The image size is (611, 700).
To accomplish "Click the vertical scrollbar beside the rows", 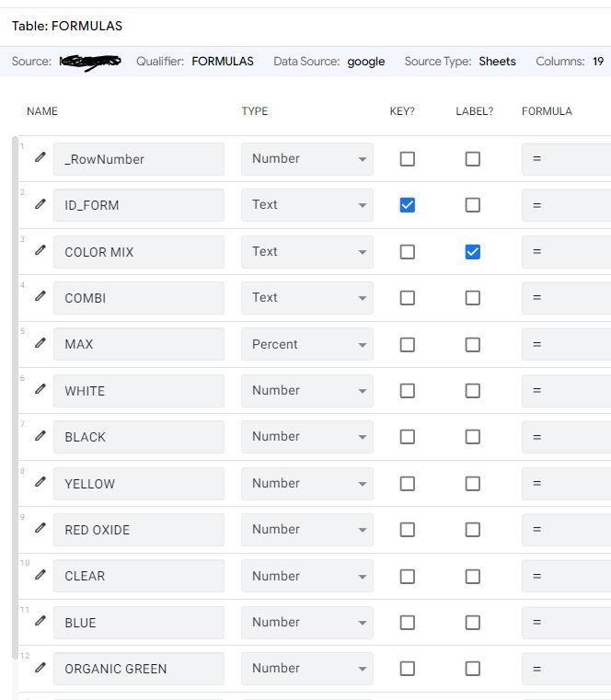I will click(16, 397).
